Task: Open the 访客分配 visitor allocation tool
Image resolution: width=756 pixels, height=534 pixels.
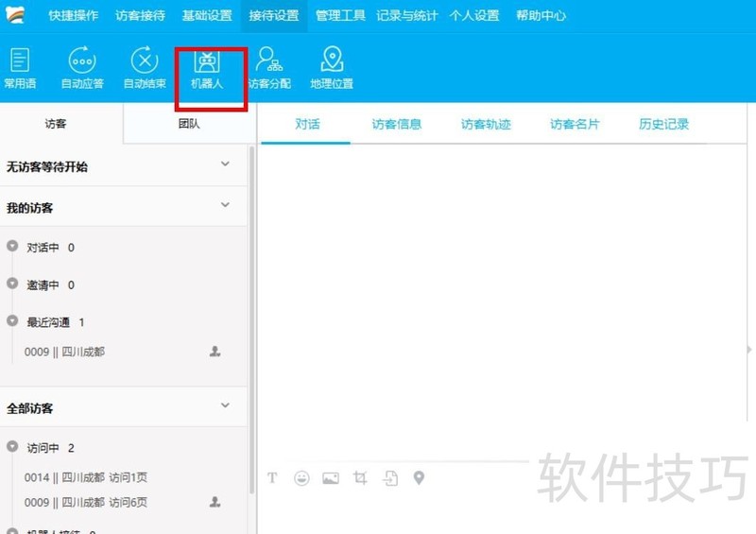Action: pos(269,68)
